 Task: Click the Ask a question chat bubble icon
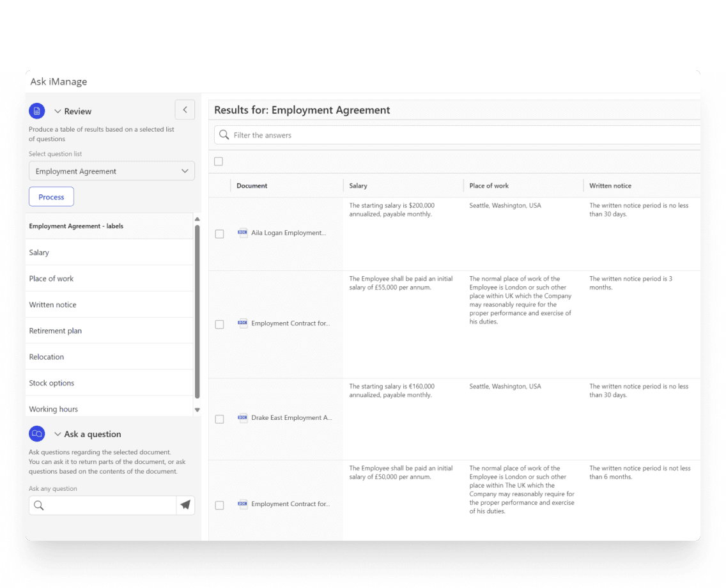36,433
